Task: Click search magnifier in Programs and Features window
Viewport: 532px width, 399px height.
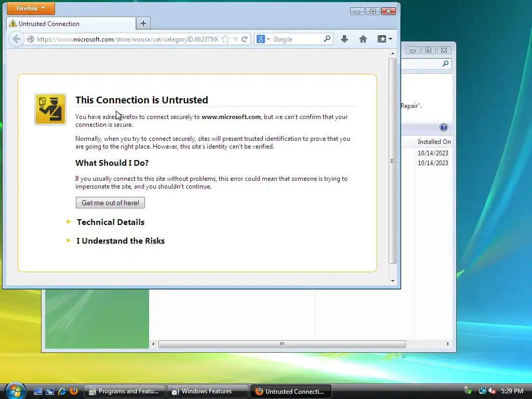Action: 445,63
